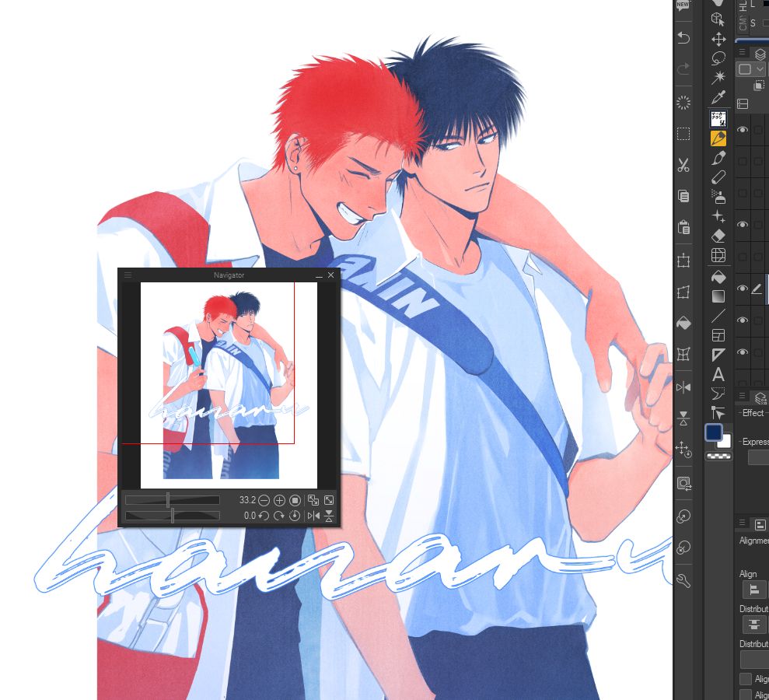The width and height of the screenshot is (769, 700).
Task: Click Flip Horizontal in the Navigator
Action: coord(313,516)
